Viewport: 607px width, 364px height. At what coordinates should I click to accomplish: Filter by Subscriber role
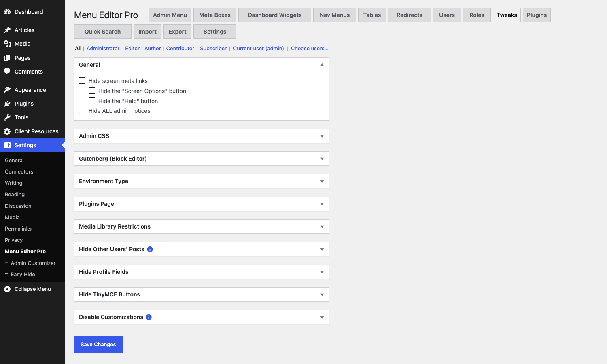point(213,48)
